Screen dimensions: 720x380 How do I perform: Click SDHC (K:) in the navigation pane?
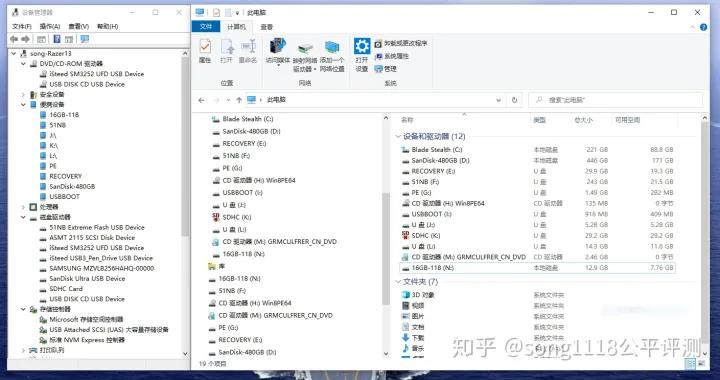pyautogui.click(x=236, y=217)
